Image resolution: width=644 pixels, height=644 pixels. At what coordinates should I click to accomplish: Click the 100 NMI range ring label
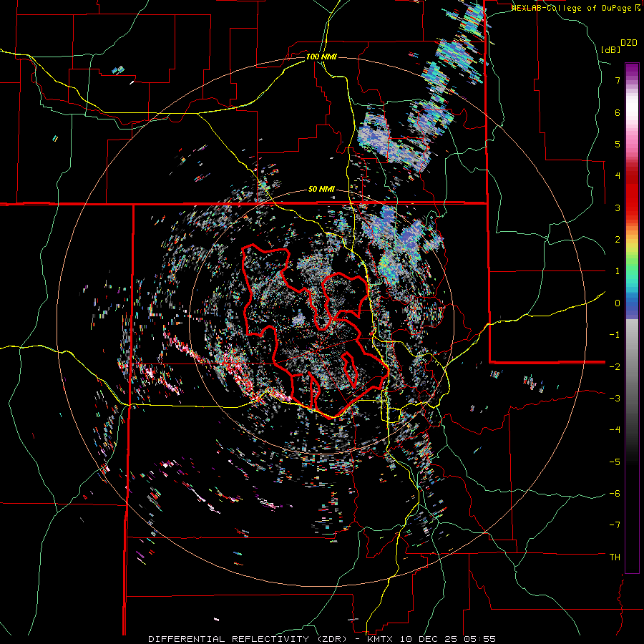(x=321, y=57)
